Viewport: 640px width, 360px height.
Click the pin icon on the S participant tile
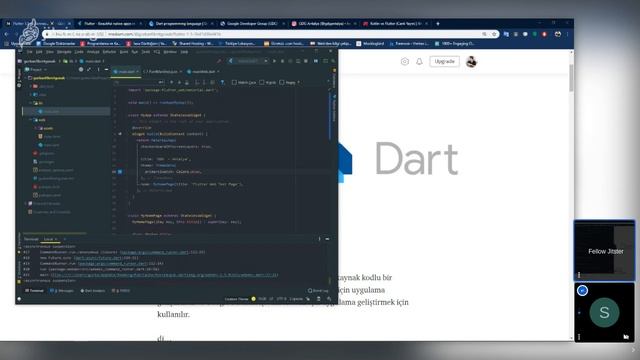[x=582, y=291]
